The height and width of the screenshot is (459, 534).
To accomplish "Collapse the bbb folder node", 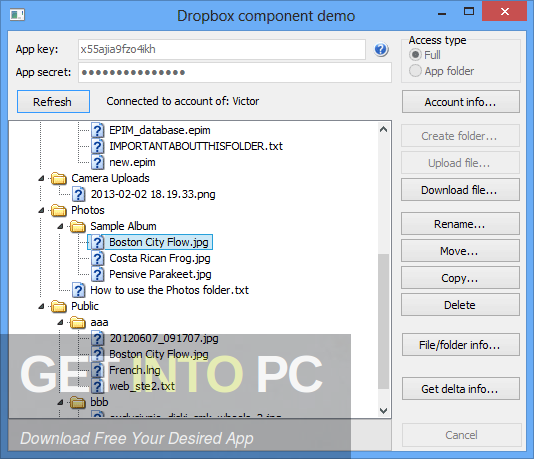I will point(60,402).
